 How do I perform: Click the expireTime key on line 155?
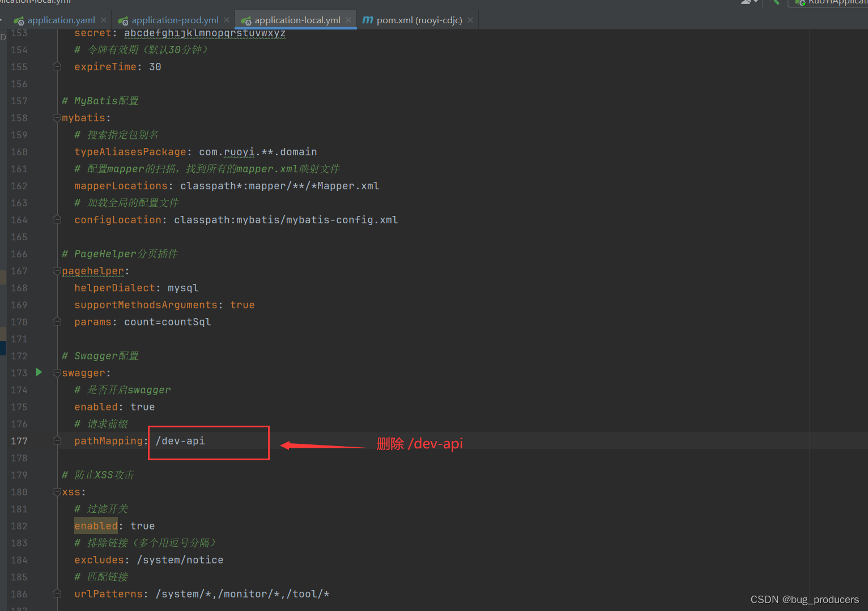105,67
